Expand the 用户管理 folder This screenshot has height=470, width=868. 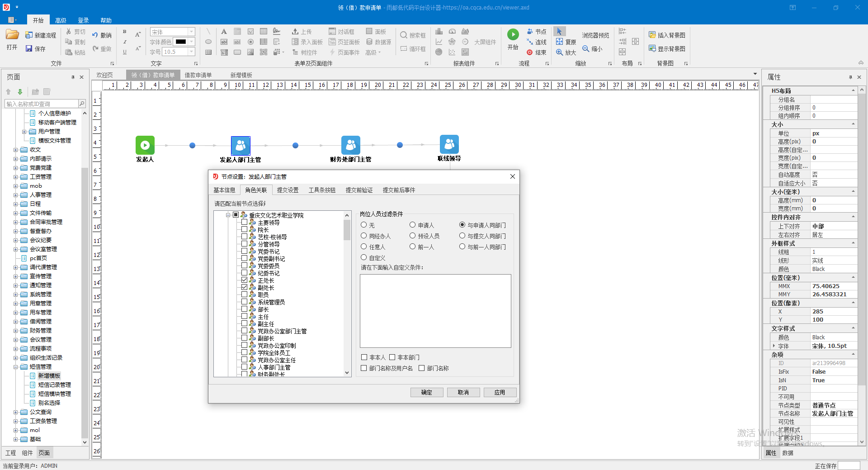pos(24,132)
